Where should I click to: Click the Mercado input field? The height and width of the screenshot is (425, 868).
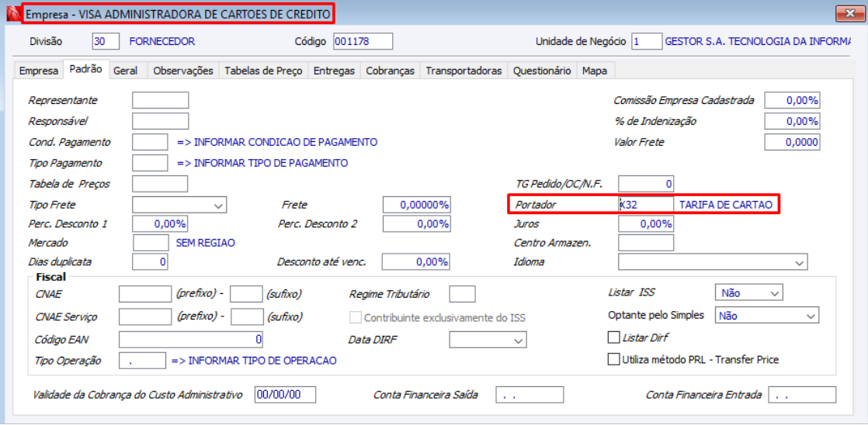(151, 243)
